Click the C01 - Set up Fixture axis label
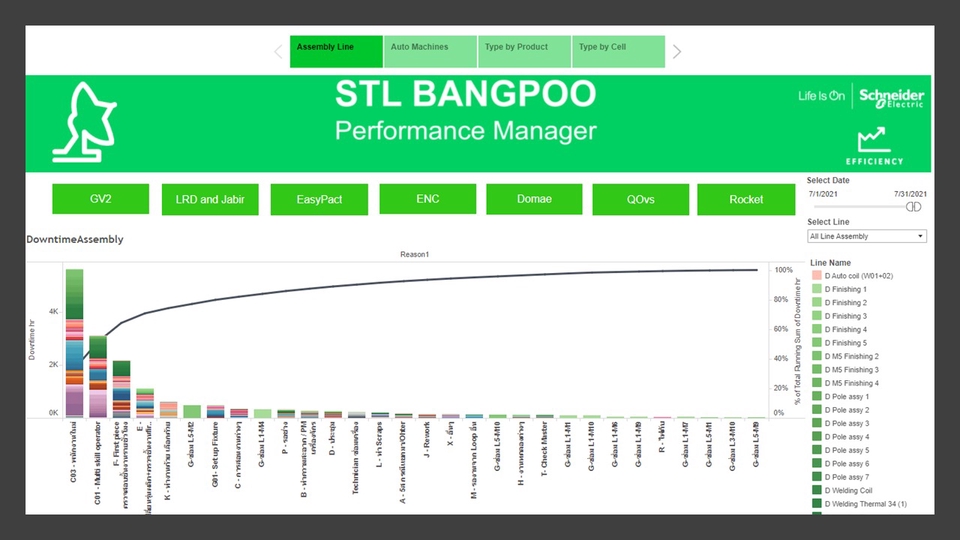960x540 pixels. 215,454
